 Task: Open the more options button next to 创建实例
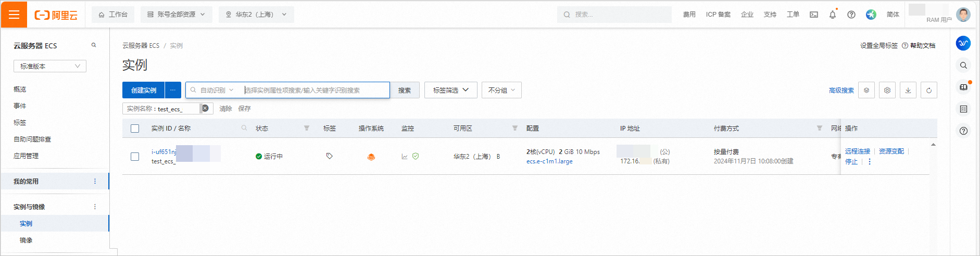[x=173, y=90]
